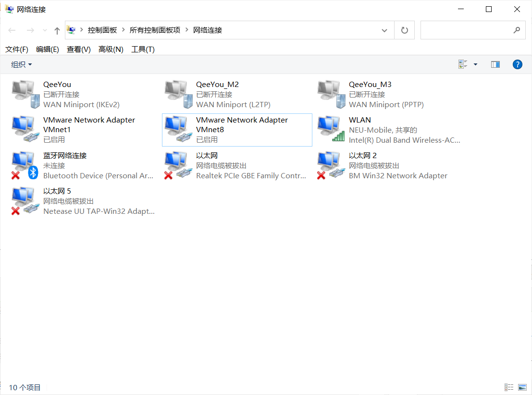This screenshot has width=532, height=395.
Task: Click the Realtek PCIe GBE Family text
Action: pos(251,176)
